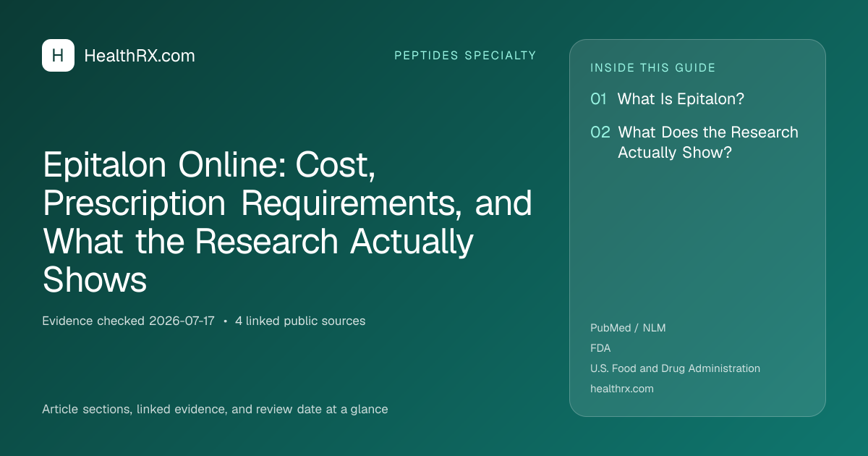The image size is (868, 456).
Task: Open section 01 What Is Epitalon?
Action: coord(667,99)
